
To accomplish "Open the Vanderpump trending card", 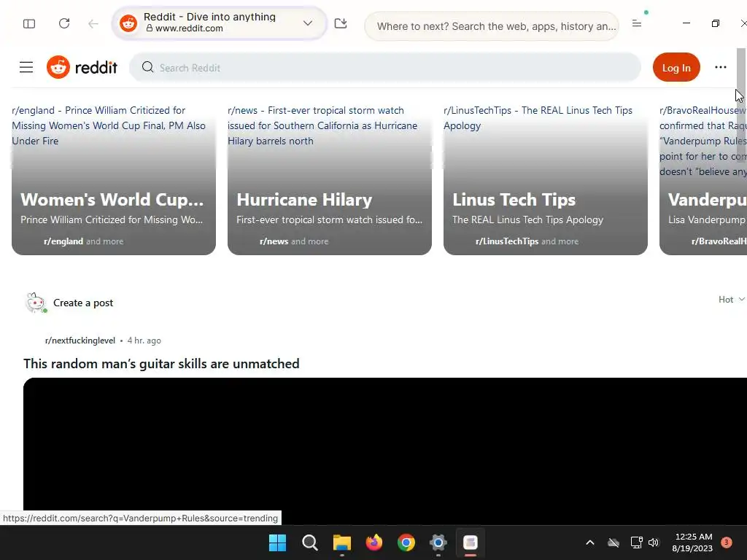I will (703, 179).
